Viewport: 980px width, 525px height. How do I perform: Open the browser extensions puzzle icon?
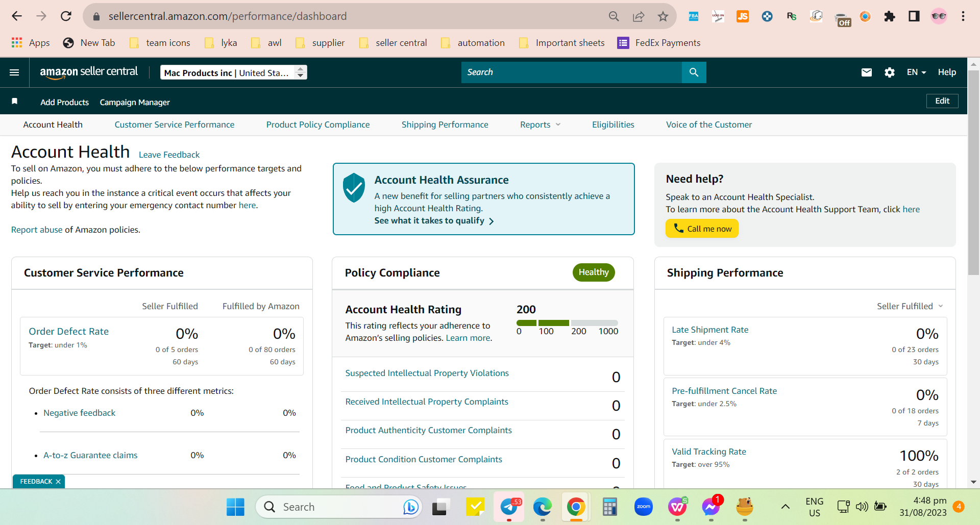coord(889,16)
